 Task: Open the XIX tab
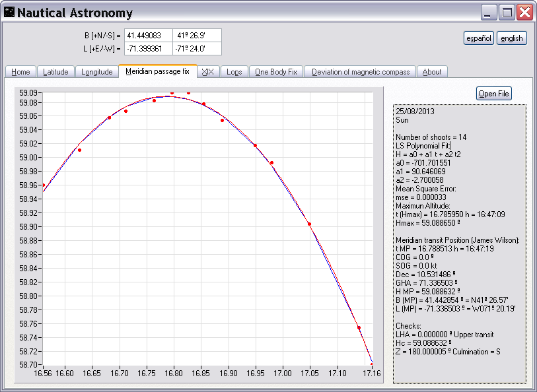coord(207,72)
